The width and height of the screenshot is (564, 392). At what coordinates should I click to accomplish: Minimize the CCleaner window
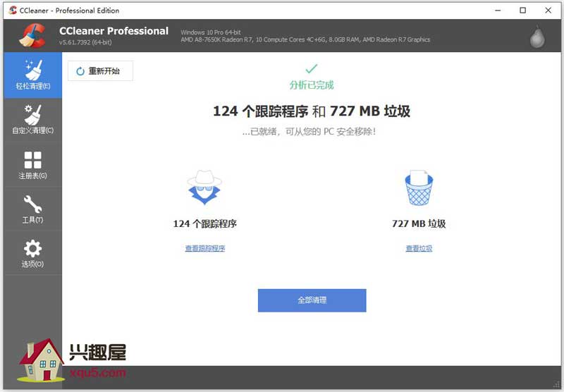point(498,11)
